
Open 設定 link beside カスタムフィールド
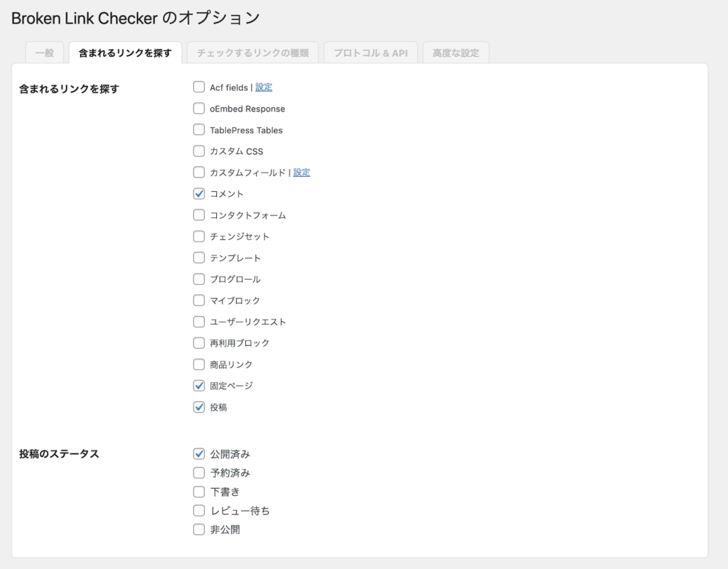(x=301, y=173)
